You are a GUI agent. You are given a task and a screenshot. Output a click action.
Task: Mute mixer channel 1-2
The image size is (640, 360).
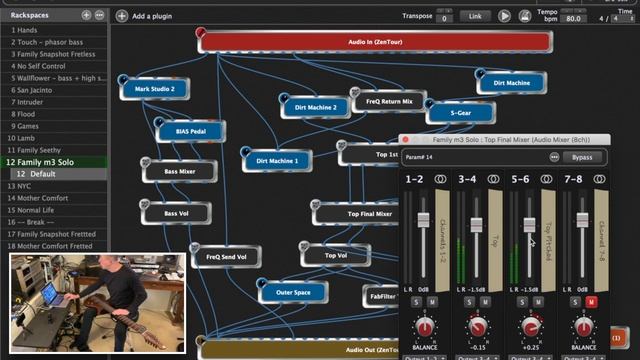tap(432, 302)
